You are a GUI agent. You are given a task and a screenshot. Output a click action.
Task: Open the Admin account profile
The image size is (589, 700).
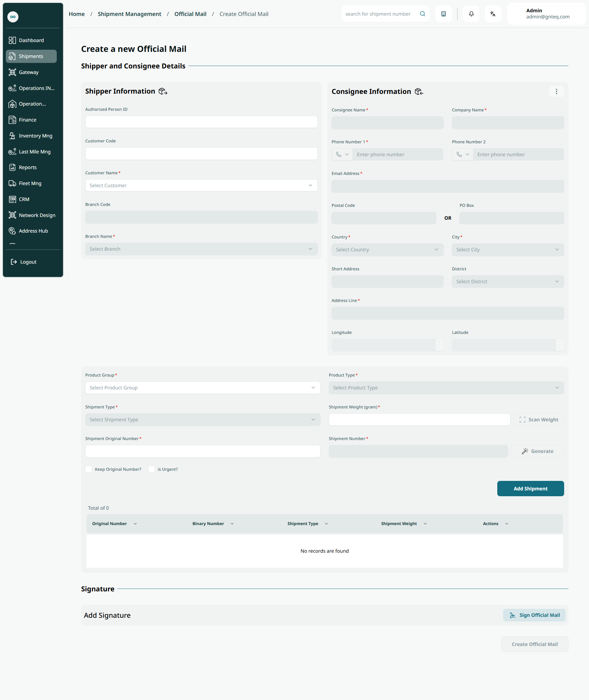coord(546,14)
